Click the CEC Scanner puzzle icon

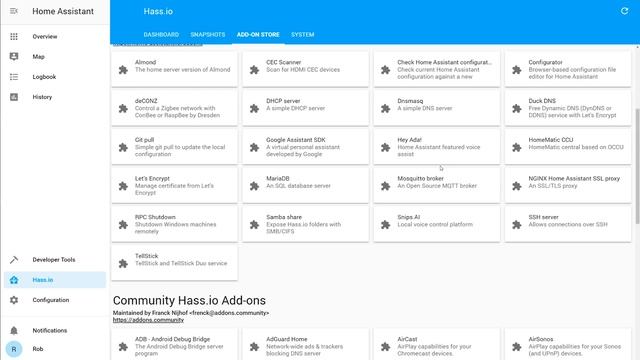point(254,70)
